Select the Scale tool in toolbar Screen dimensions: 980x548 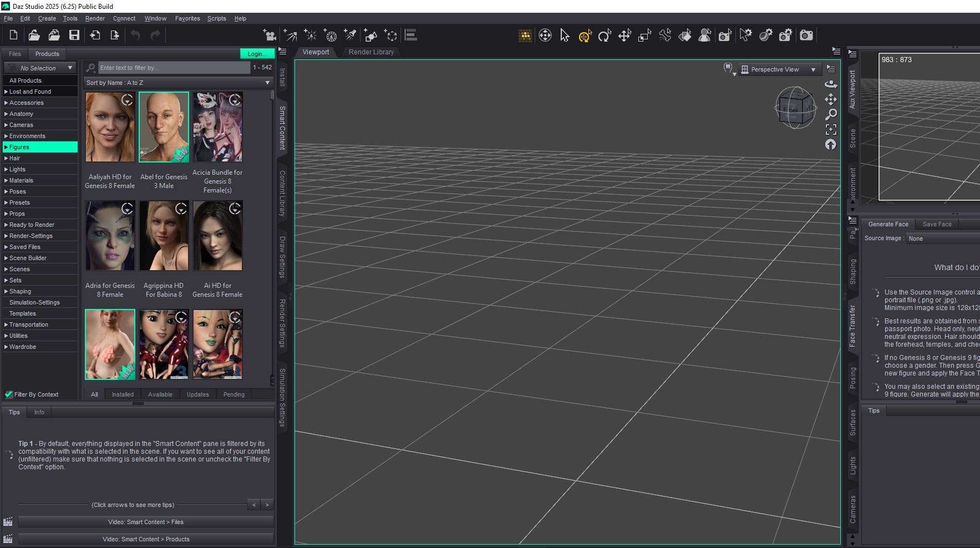tap(644, 35)
